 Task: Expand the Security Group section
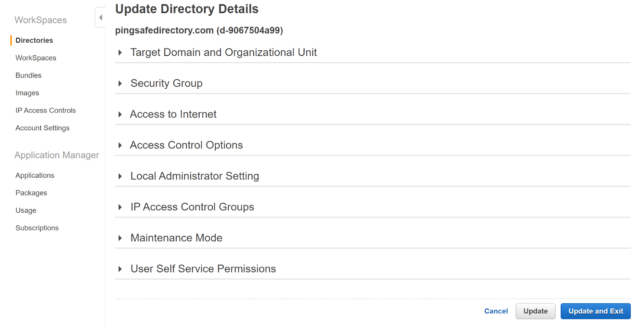point(120,84)
